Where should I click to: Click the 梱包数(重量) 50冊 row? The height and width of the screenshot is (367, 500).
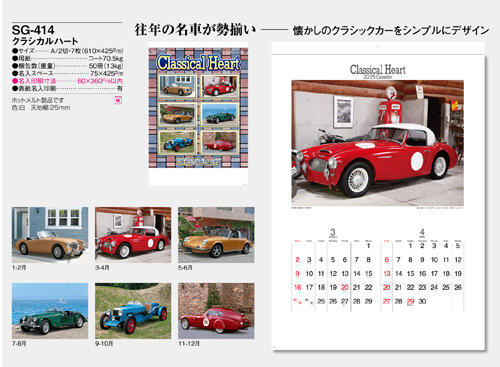(67, 66)
